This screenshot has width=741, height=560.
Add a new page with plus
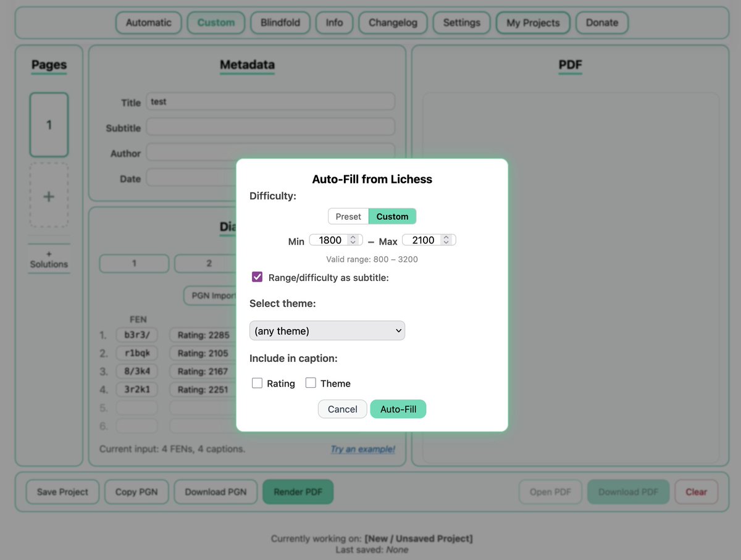pyautogui.click(x=49, y=196)
